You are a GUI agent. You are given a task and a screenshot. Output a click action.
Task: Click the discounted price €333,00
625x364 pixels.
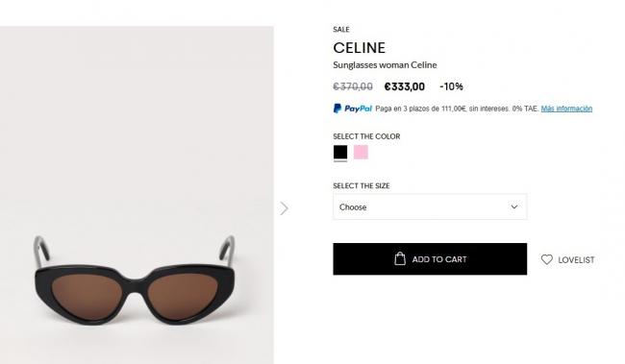pos(405,86)
